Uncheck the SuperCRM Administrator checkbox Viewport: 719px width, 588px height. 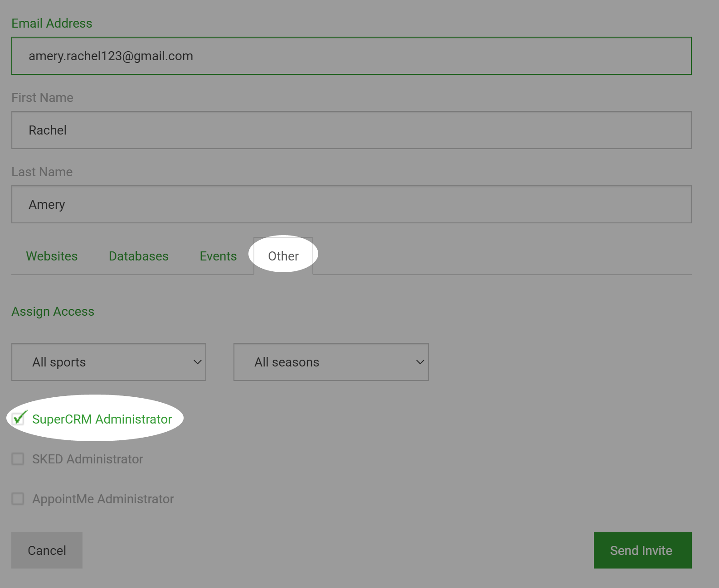pyautogui.click(x=18, y=419)
